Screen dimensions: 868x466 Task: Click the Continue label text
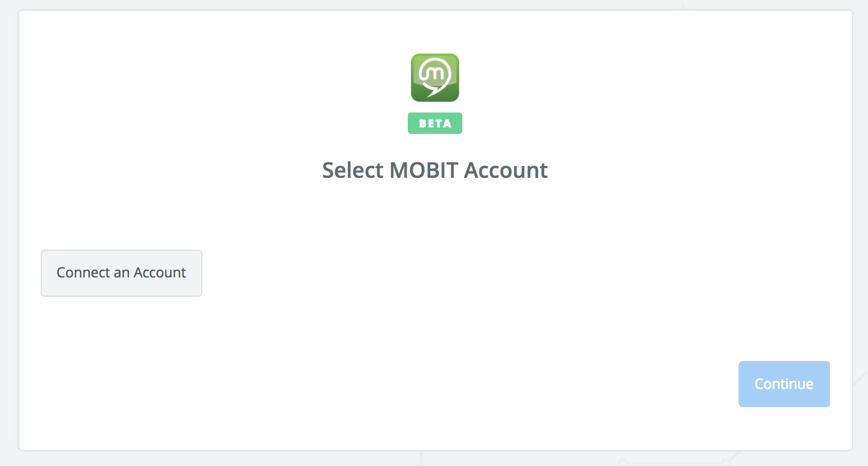coord(784,384)
